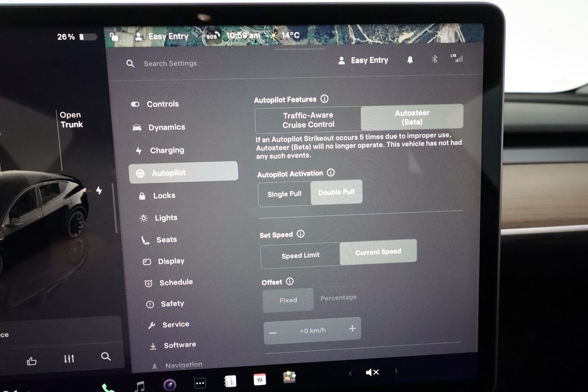Tap the 14°C weather indicator
This screenshot has width=588, height=392.
[285, 35]
